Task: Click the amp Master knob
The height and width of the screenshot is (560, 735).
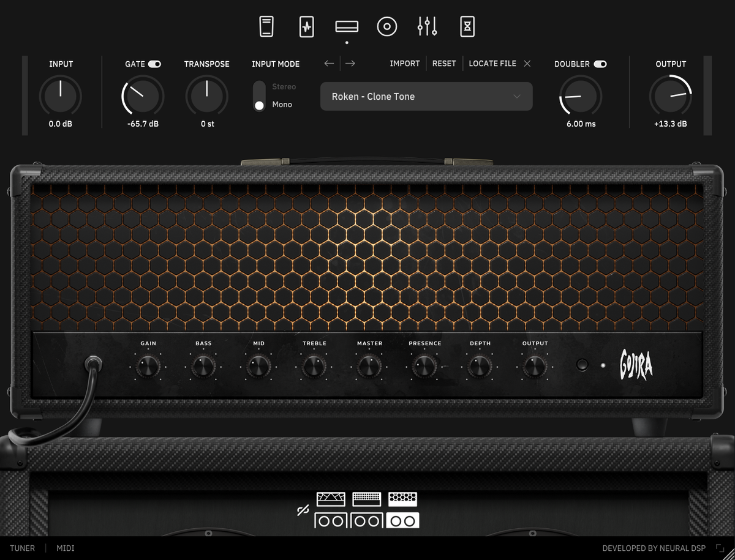Action: [x=369, y=367]
